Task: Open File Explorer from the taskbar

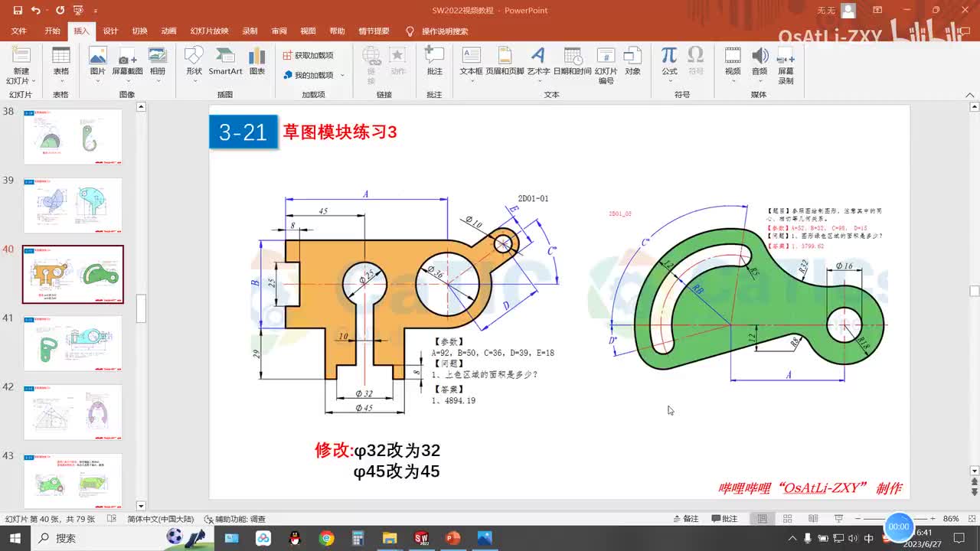Action: click(390, 538)
